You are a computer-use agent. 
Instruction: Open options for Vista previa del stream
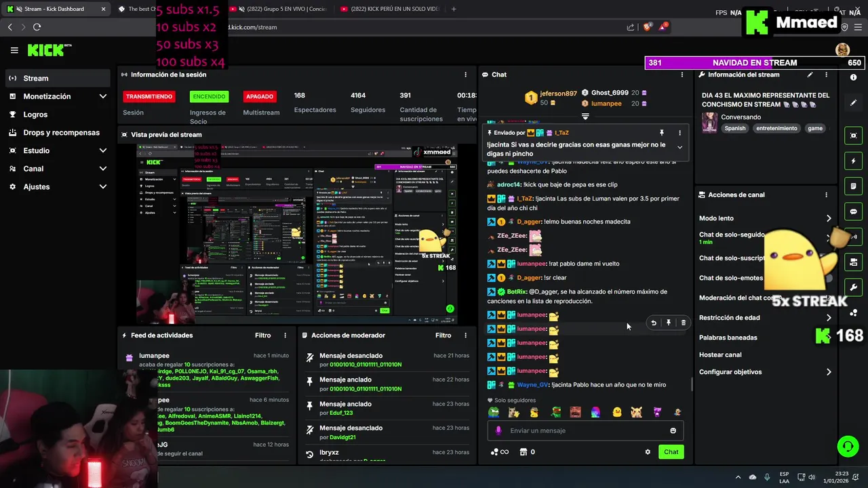[465, 134]
